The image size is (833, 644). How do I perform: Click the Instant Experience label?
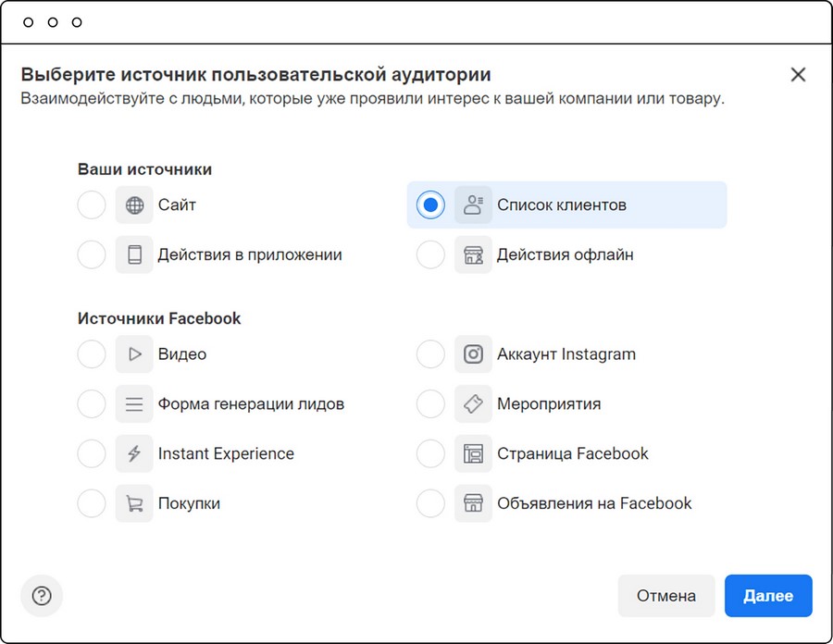[226, 453]
